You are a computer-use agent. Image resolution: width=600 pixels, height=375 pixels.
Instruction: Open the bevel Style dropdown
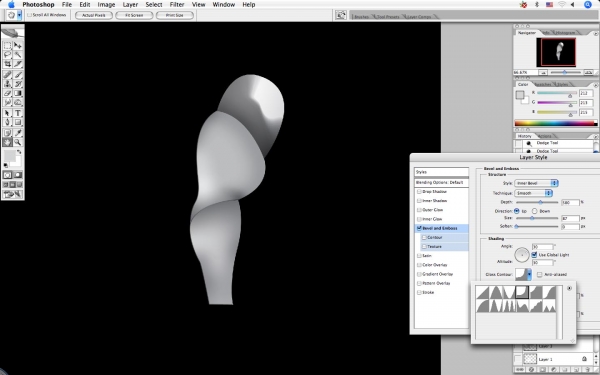536,183
